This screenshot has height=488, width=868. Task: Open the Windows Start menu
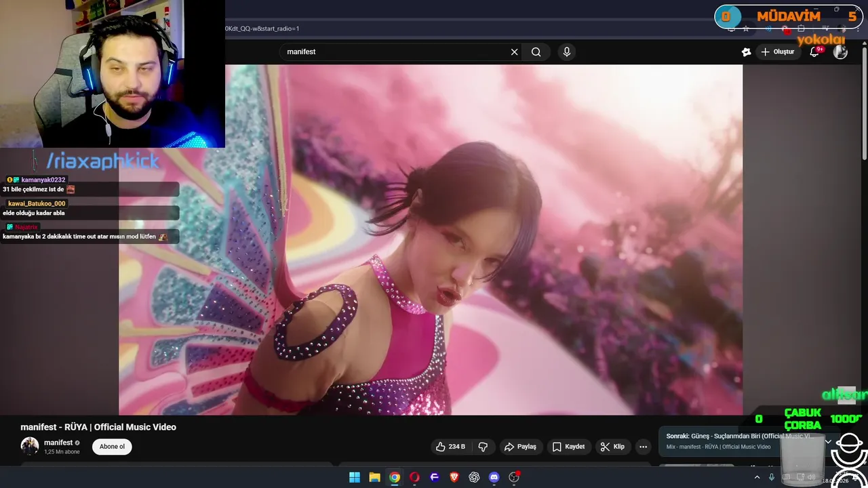355,477
